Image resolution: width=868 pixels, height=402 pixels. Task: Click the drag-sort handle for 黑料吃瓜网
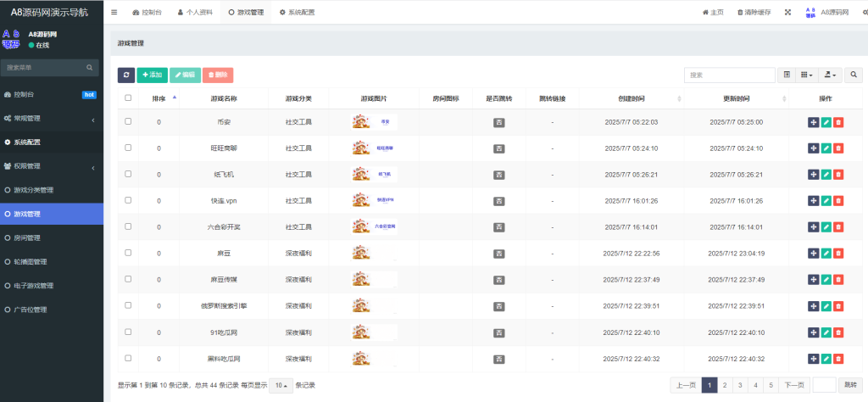tap(813, 359)
